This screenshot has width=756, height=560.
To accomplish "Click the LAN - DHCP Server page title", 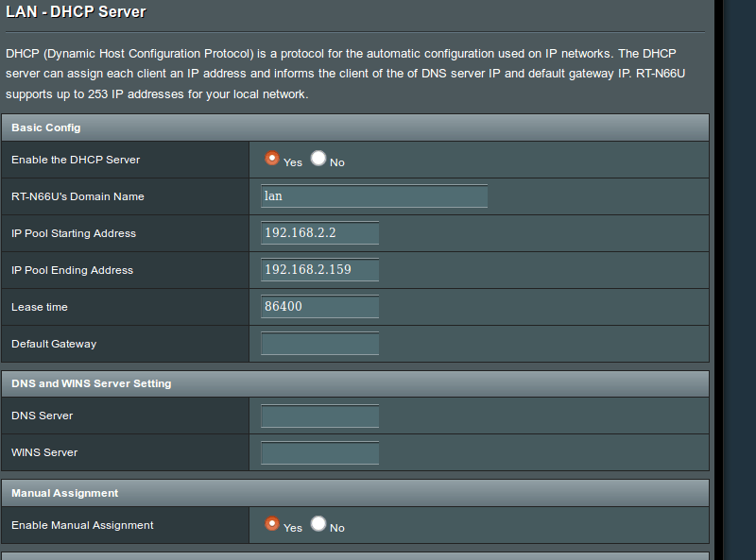I will (x=77, y=14).
